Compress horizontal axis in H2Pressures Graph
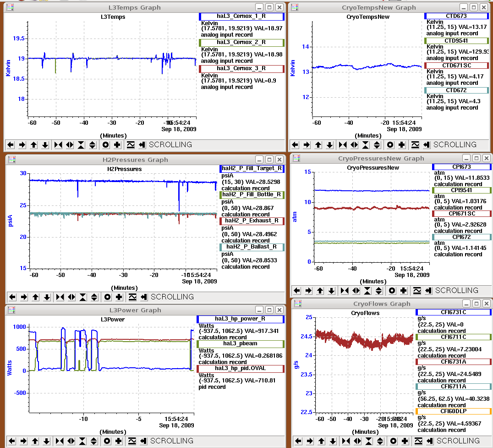The height and width of the screenshot is (448, 493). pyautogui.click(x=60, y=297)
